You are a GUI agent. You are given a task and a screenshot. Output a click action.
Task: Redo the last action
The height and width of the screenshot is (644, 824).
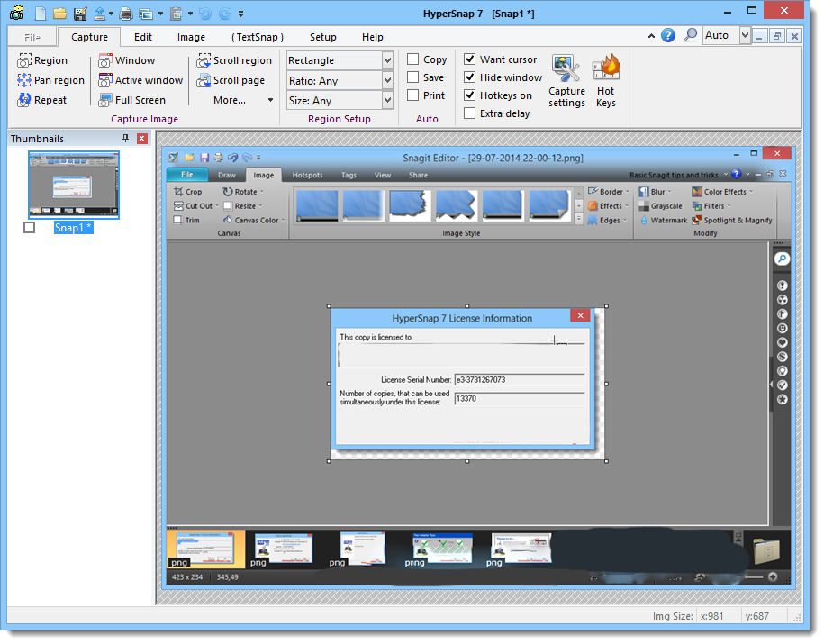point(225,14)
